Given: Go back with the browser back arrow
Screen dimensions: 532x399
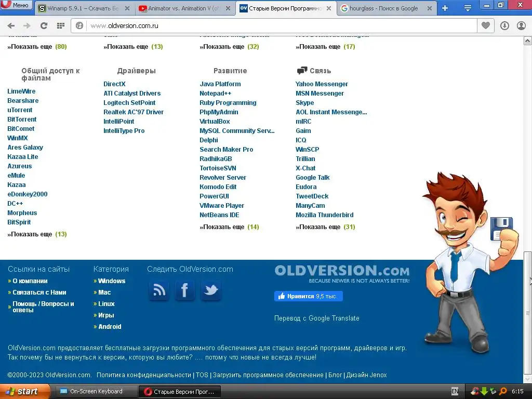Looking at the screenshot, I should coord(11,25).
